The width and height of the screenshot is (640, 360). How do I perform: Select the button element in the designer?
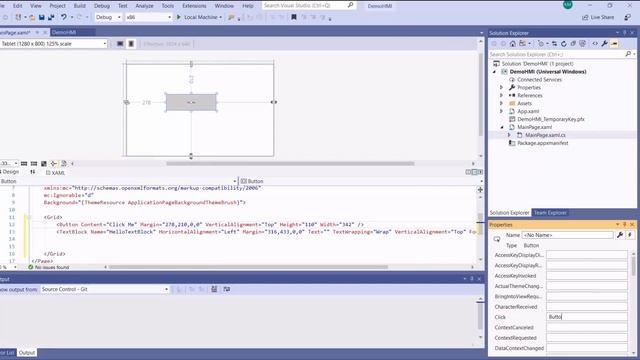(x=191, y=102)
